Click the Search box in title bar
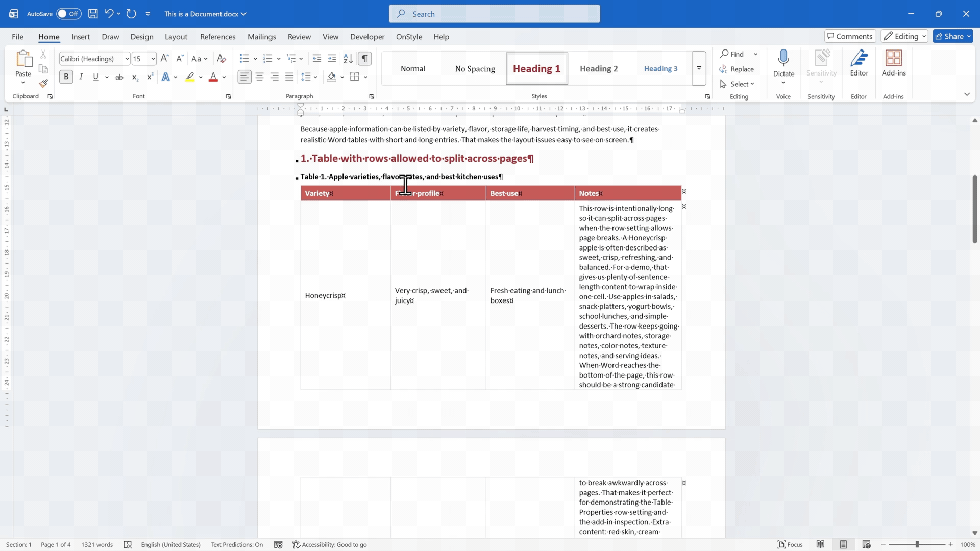980x551 pixels. (x=494, y=14)
